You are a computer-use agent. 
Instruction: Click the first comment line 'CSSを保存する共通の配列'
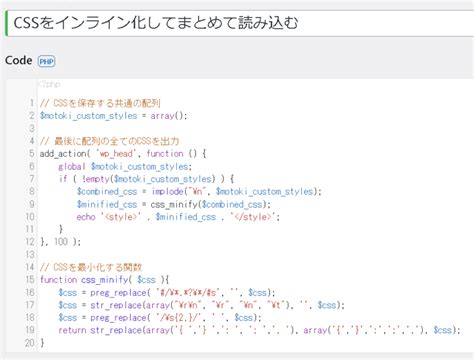point(100,103)
